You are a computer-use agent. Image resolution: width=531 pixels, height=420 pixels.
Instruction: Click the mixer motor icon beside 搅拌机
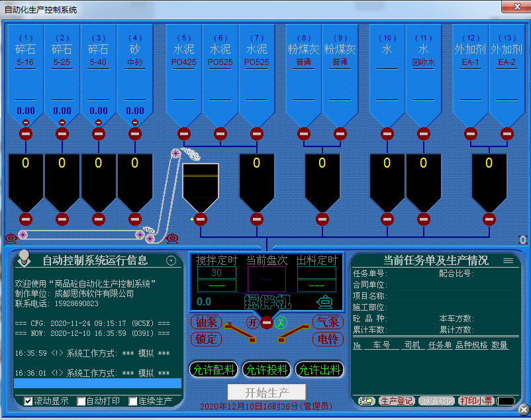(324, 301)
